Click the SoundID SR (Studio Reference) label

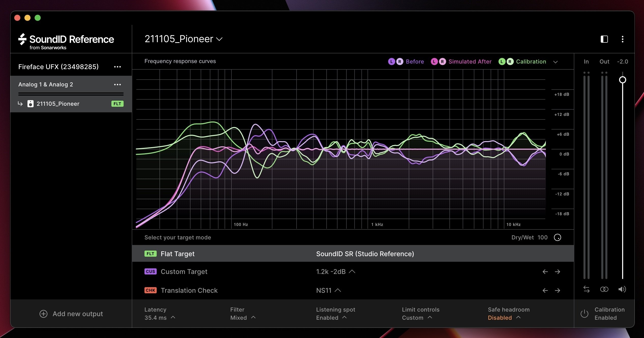point(365,254)
